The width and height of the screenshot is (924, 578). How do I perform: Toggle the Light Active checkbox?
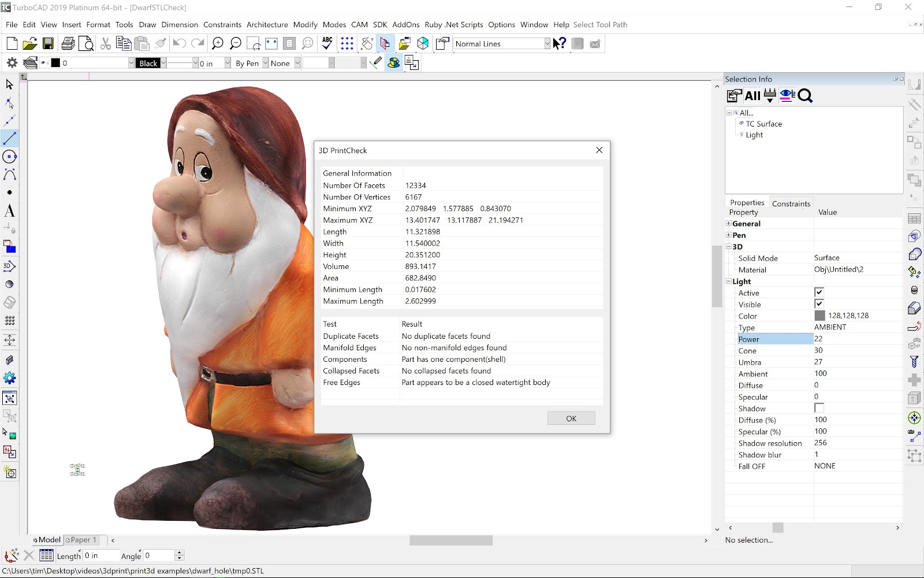pos(819,292)
